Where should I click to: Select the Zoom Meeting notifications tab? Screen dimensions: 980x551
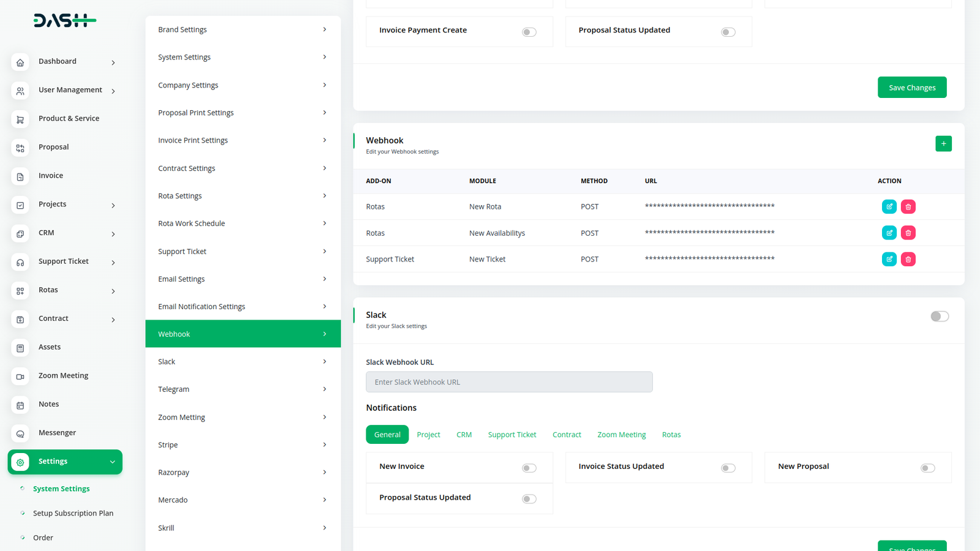[x=621, y=435]
